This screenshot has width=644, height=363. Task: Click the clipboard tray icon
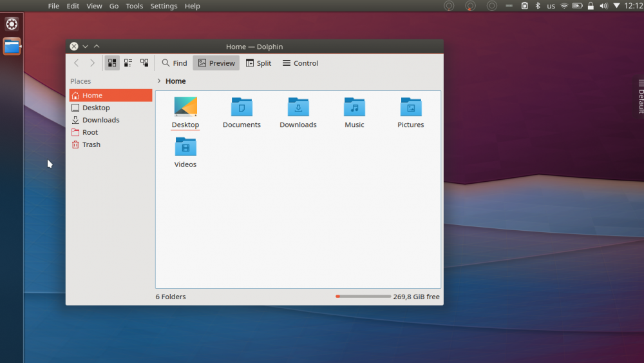[x=524, y=6]
